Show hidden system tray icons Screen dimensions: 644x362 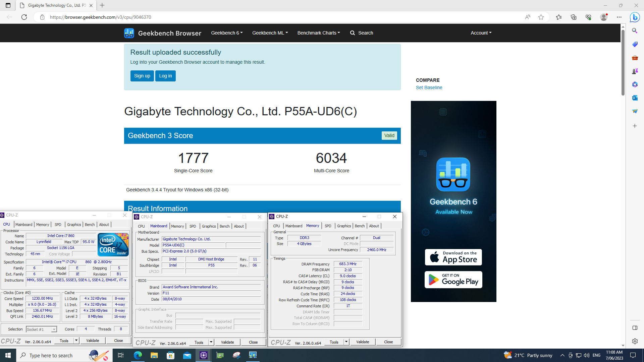(x=562, y=355)
